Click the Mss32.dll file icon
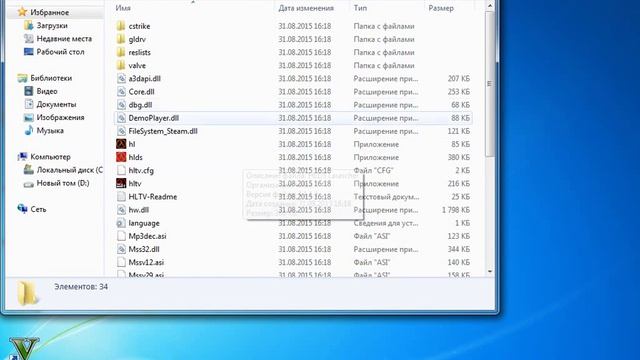Image resolution: width=640 pixels, height=360 pixels. coord(121,249)
